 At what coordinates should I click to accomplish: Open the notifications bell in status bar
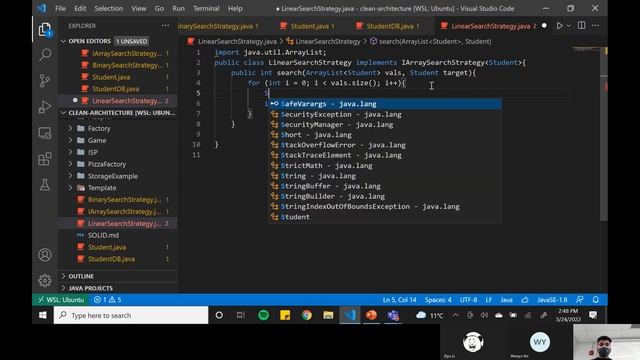pyautogui.click(x=596, y=300)
